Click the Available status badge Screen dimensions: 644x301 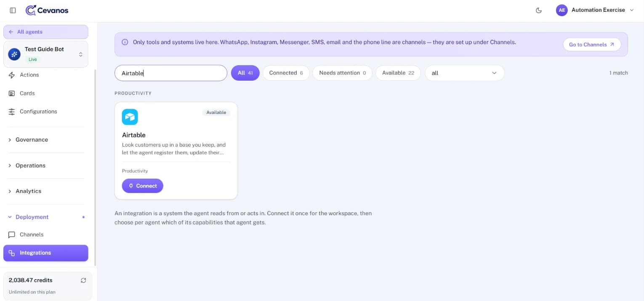pos(216,112)
